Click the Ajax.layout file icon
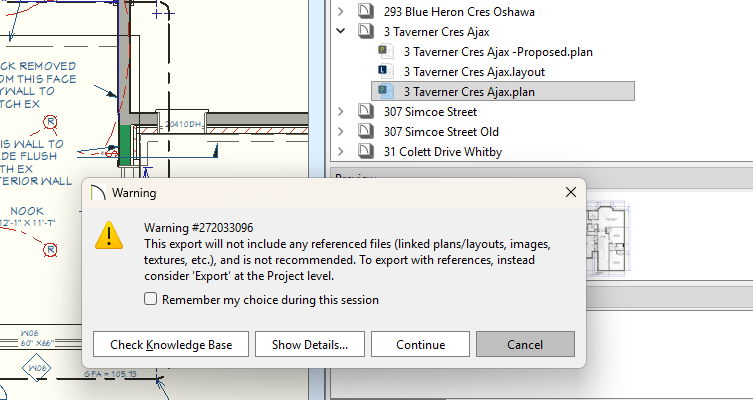 pos(386,71)
